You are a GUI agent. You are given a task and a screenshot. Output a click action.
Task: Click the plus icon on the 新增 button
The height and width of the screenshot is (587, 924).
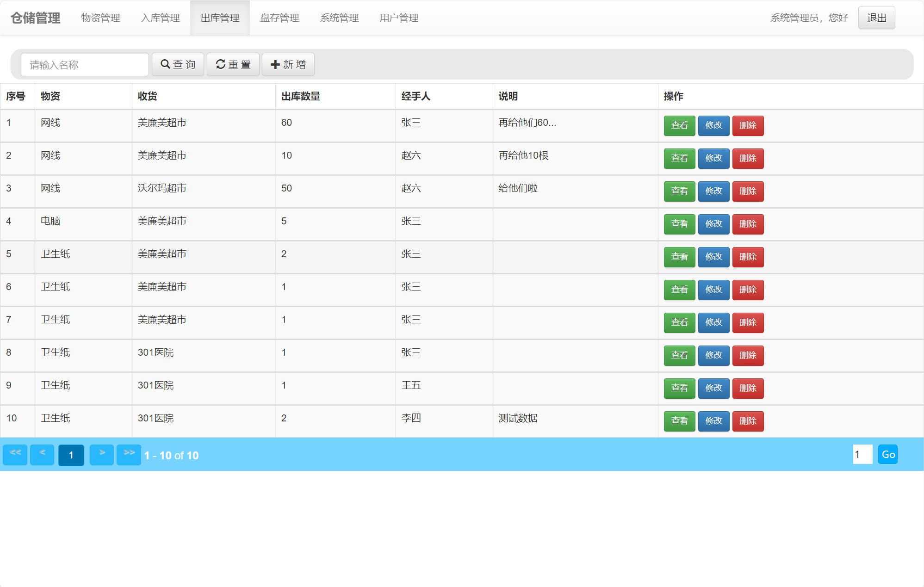coord(275,64)
